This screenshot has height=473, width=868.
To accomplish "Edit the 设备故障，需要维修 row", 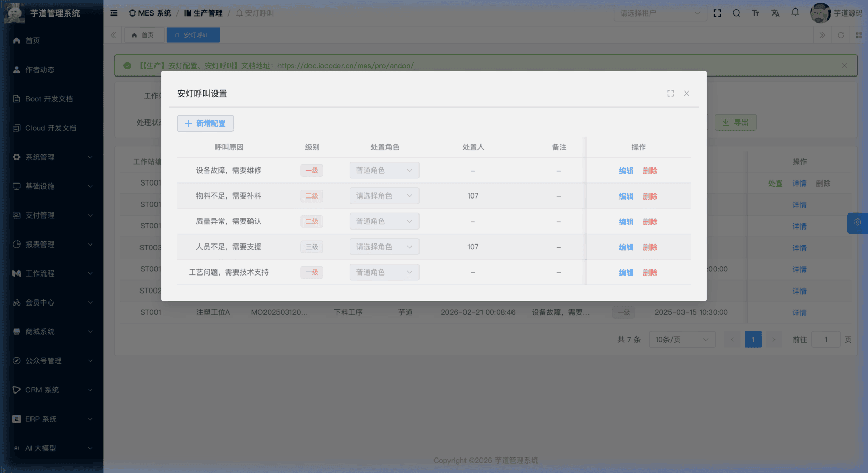I will [x=626, y=171].
